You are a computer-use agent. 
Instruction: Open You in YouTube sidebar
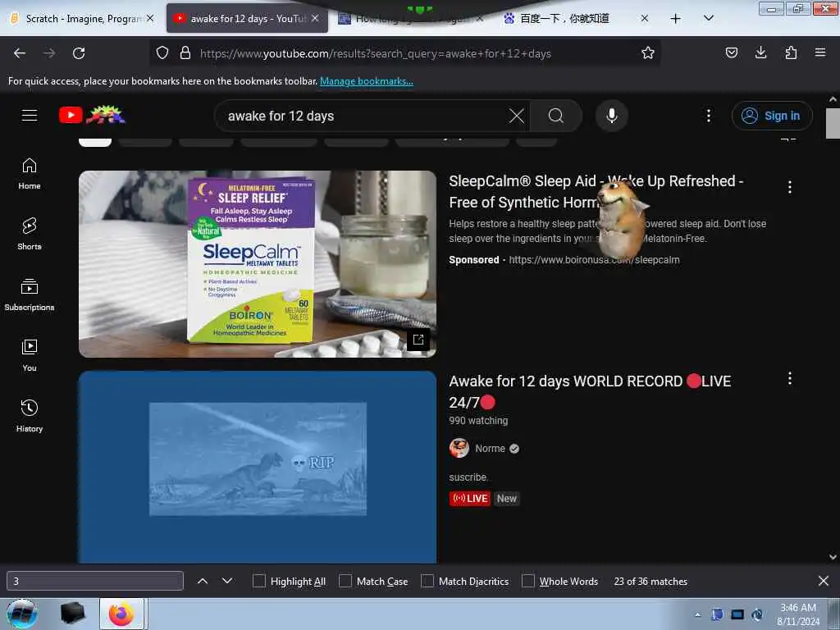tap(30, 356)
